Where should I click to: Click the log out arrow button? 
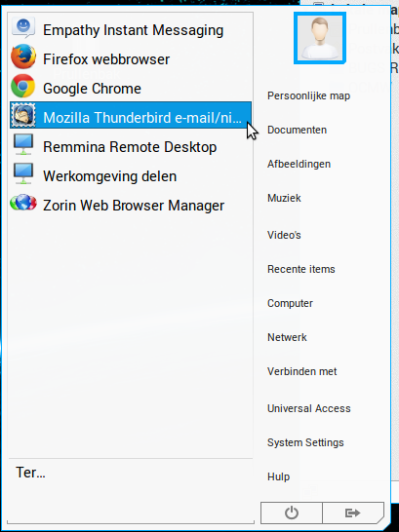click(353, 513)
